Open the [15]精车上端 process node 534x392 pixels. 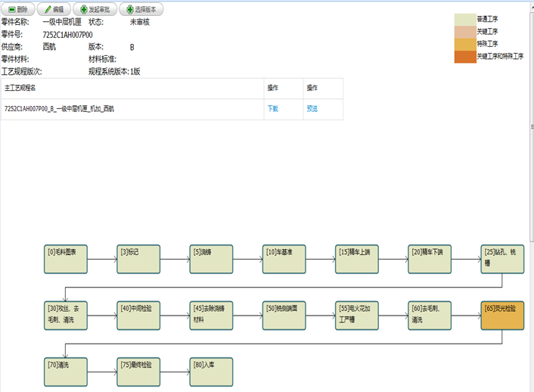357,260
